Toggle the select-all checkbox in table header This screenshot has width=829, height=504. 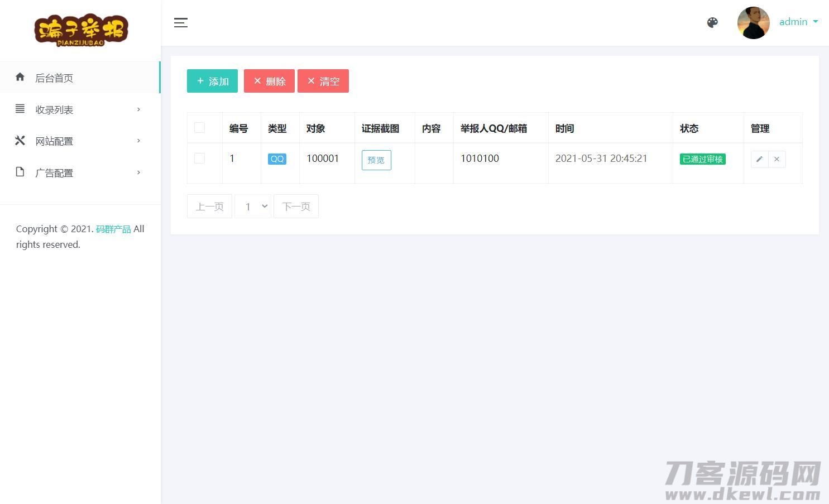coord(199,128)
